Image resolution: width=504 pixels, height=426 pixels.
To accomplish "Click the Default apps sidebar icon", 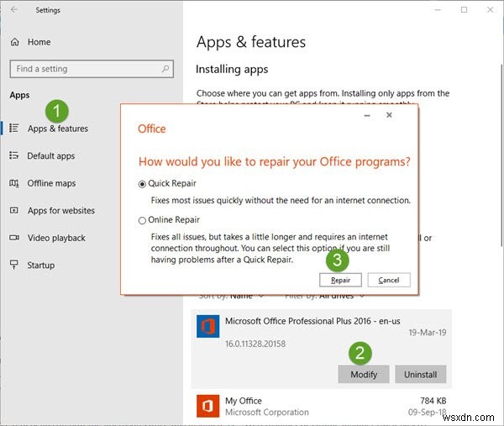I will (13, 155).
